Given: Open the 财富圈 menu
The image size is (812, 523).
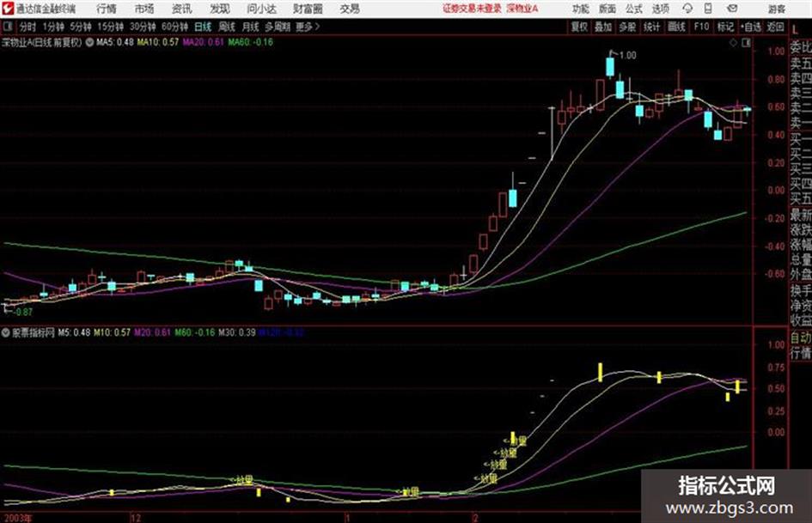Looking at the screenshot, I should tap(308, 9).
